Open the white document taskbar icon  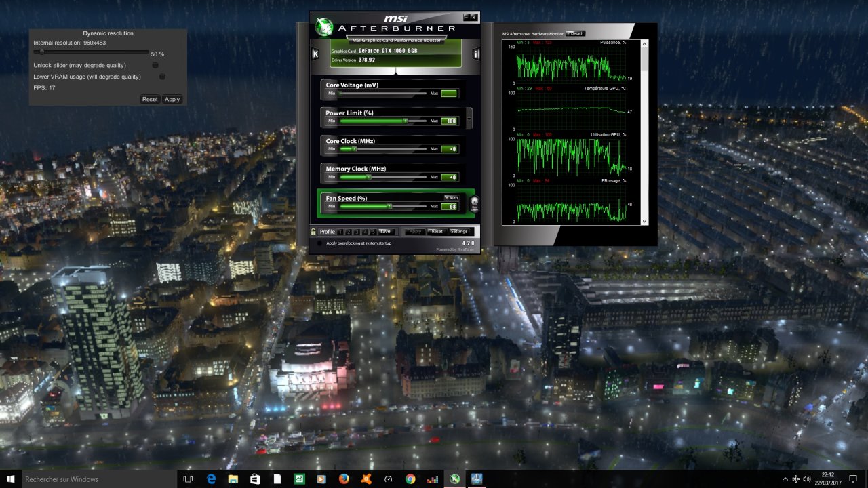(277, 479)
